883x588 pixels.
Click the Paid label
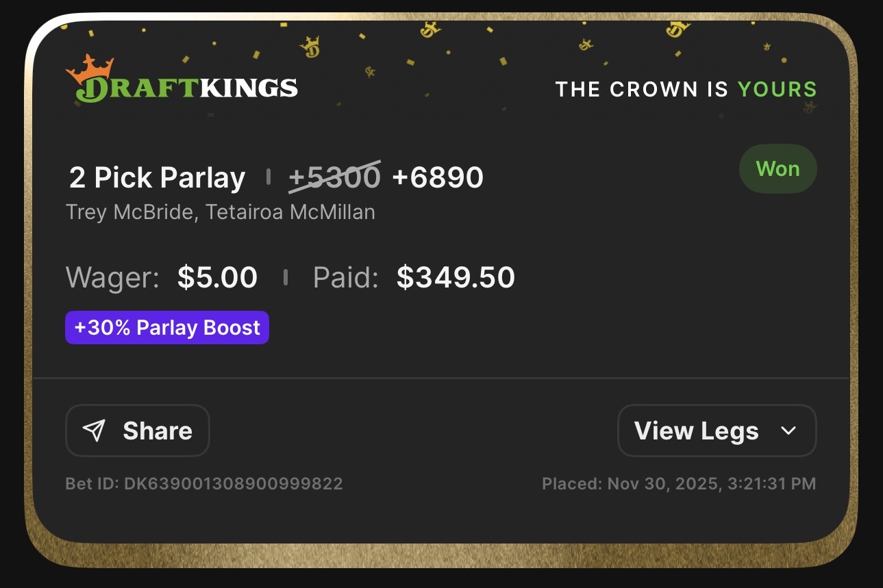tap(345, 277)
